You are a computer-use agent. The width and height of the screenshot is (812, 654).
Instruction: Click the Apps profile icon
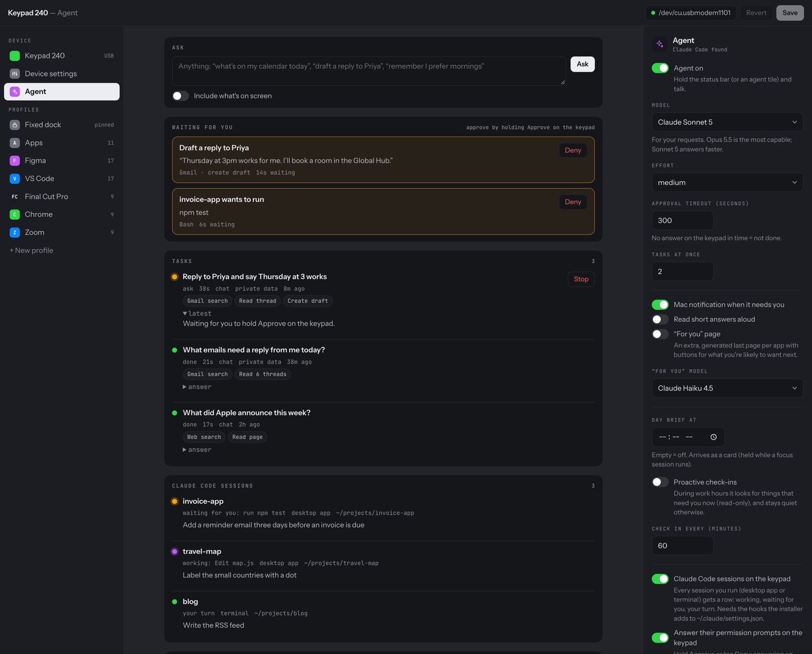click(15, 143)
